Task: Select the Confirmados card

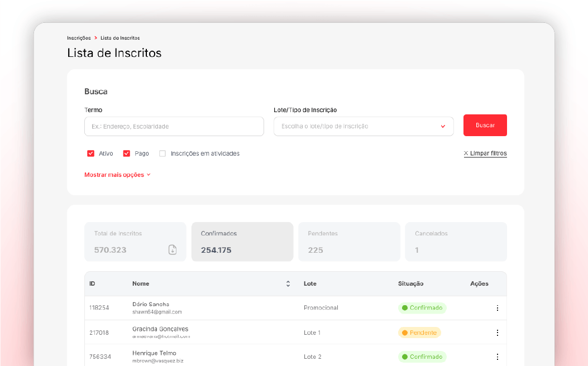Action: pos(242,242)
